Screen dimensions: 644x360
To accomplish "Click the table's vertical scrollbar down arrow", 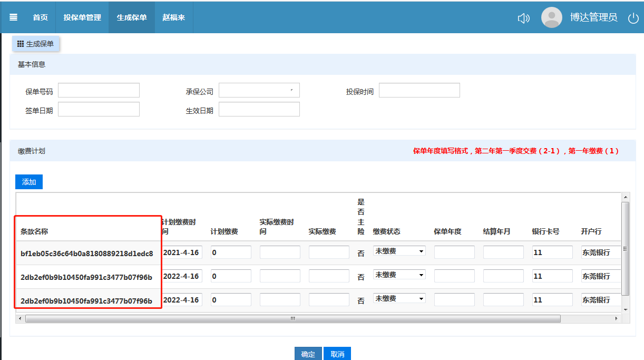I will (626, 309).
